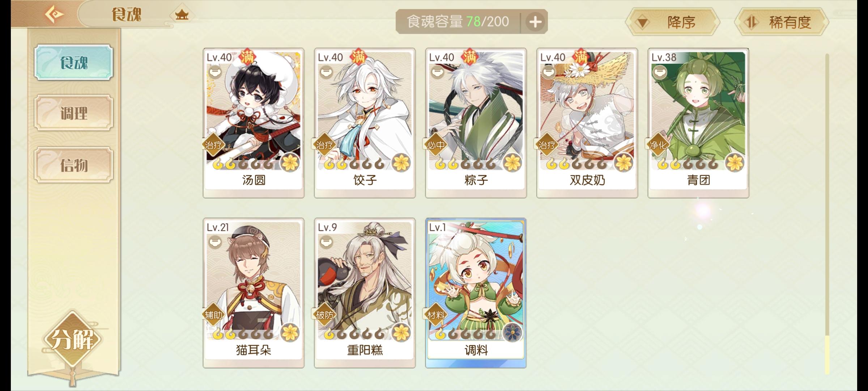Select the 饺子 character card

(x=365, y=123)
